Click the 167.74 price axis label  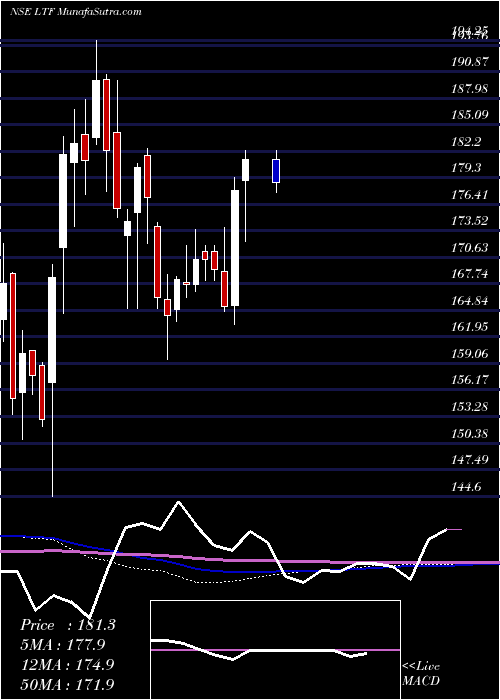point(469,274)
